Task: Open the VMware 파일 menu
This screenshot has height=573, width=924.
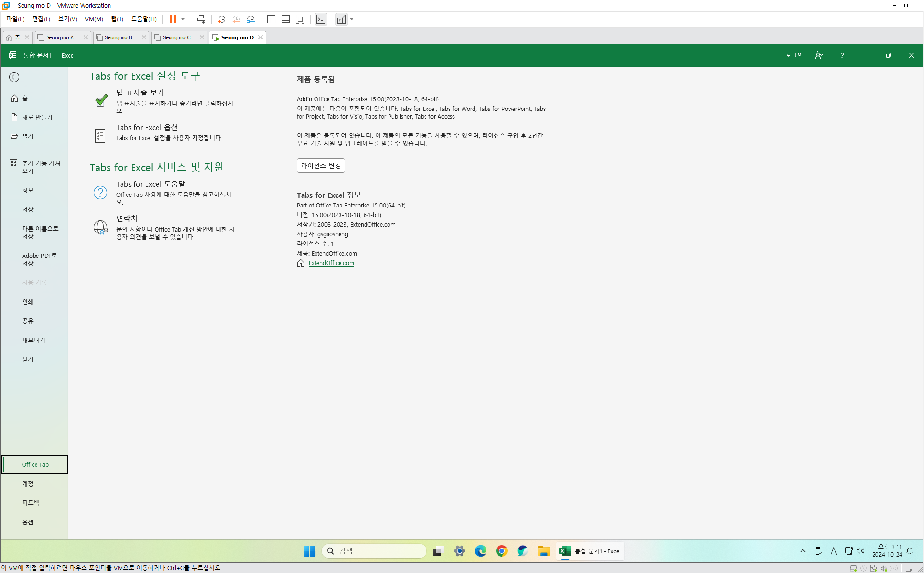Action: (x=15, y=19)
